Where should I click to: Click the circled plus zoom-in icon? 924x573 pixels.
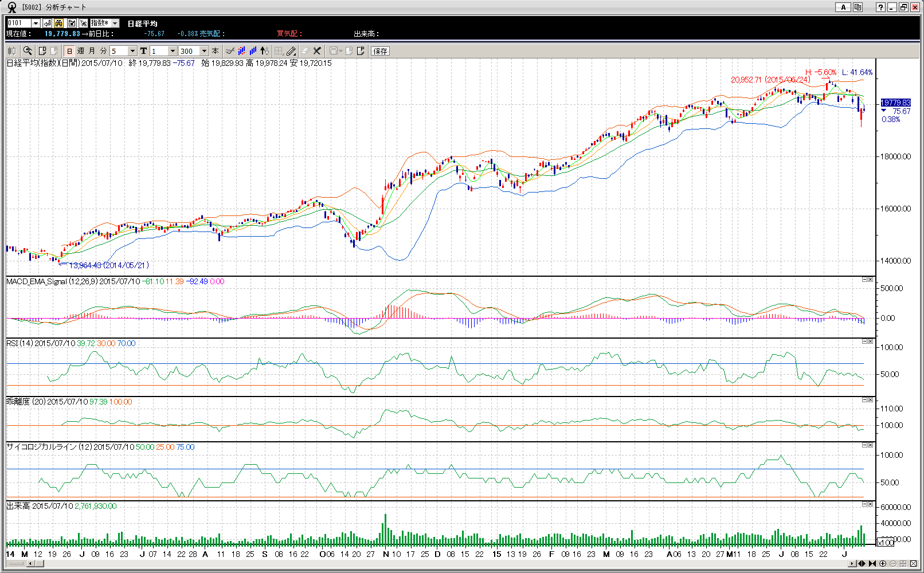click(x=883, y=564)
